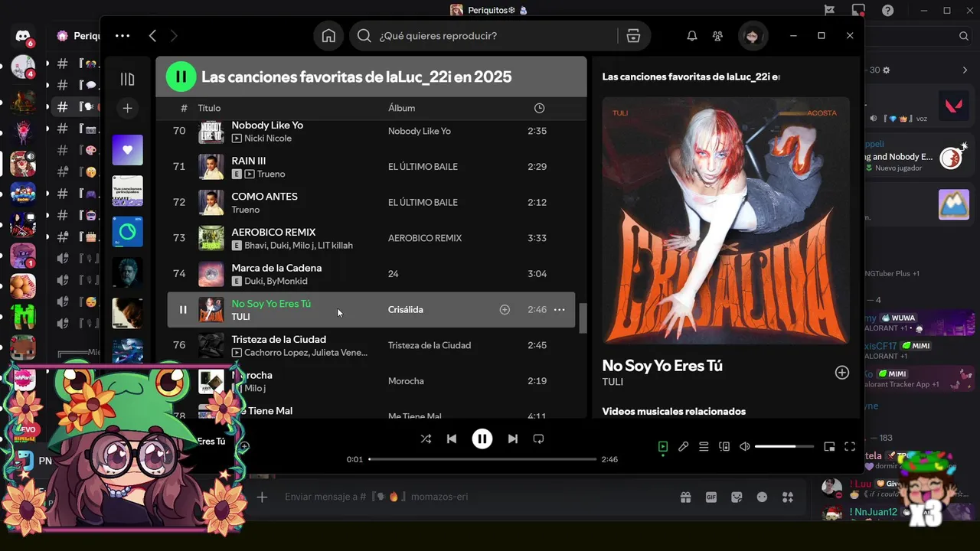The image size is (980, 551).
Task: Show lyrics with the microphone icon
Action: pos(683,446)
